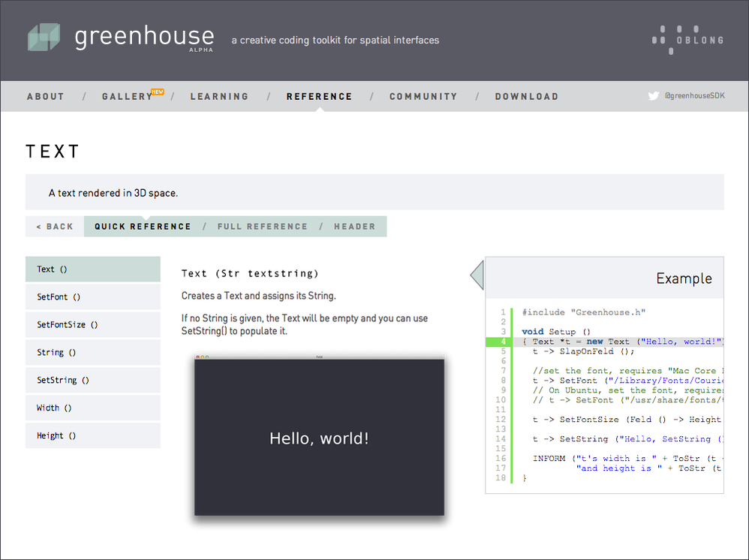Open the Community page
The height and width of the screenshot is (560, 749).
(x=423, y=97)
